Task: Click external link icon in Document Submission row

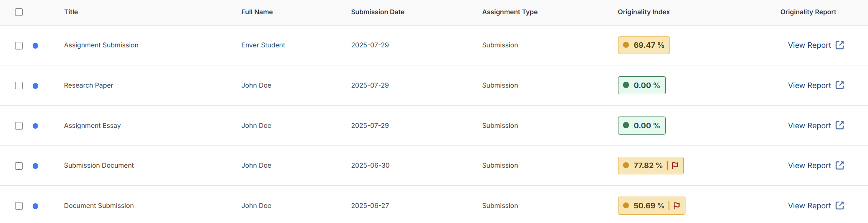Action: 840,205
